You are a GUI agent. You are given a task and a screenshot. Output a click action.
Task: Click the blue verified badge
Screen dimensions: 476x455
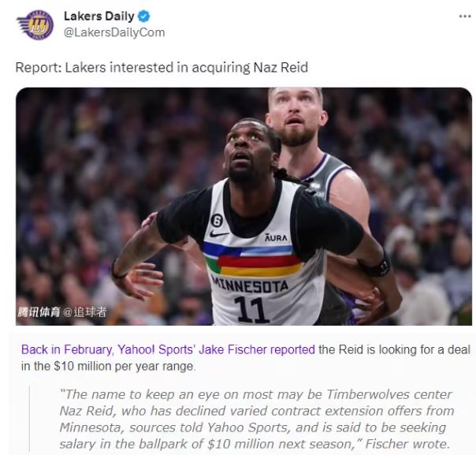143,16
